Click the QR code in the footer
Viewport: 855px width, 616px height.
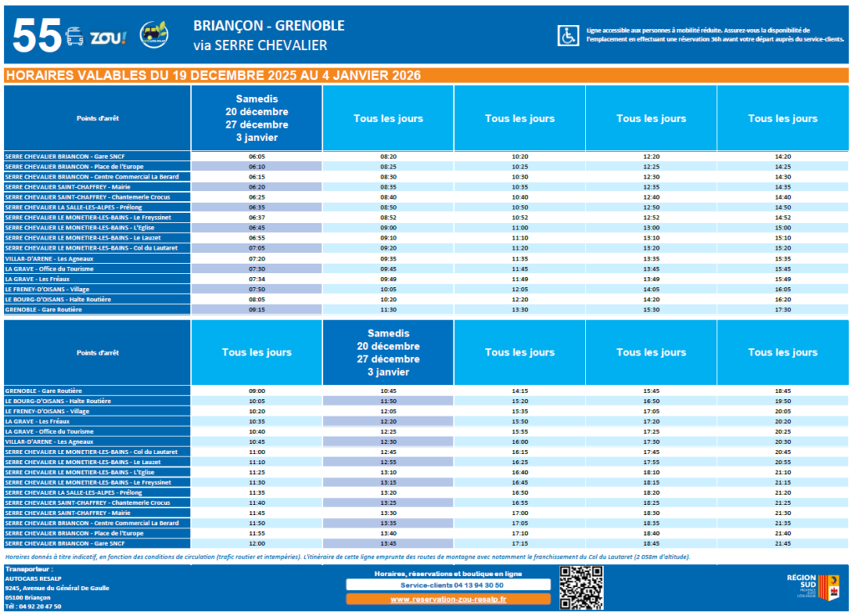[x=580, y=587]
